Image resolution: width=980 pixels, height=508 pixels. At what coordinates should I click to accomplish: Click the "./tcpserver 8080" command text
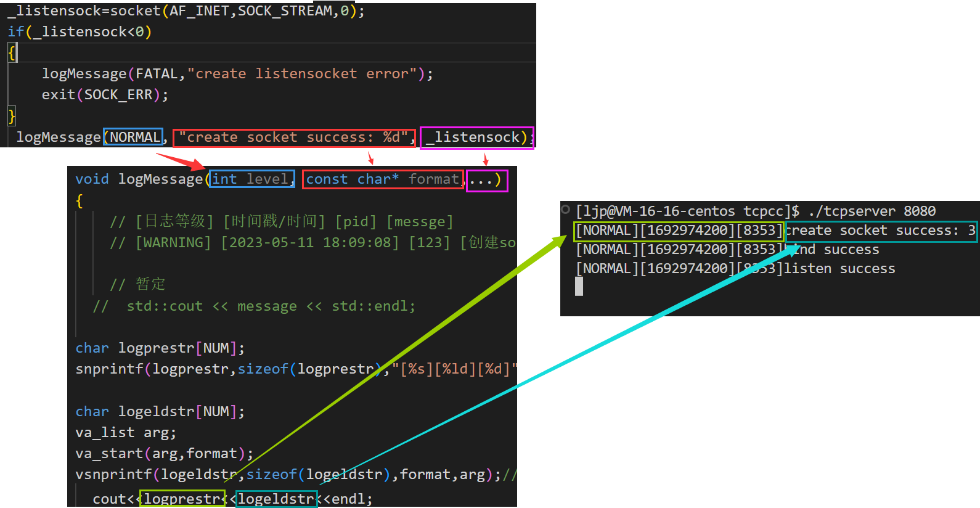(x=872, y=211)
